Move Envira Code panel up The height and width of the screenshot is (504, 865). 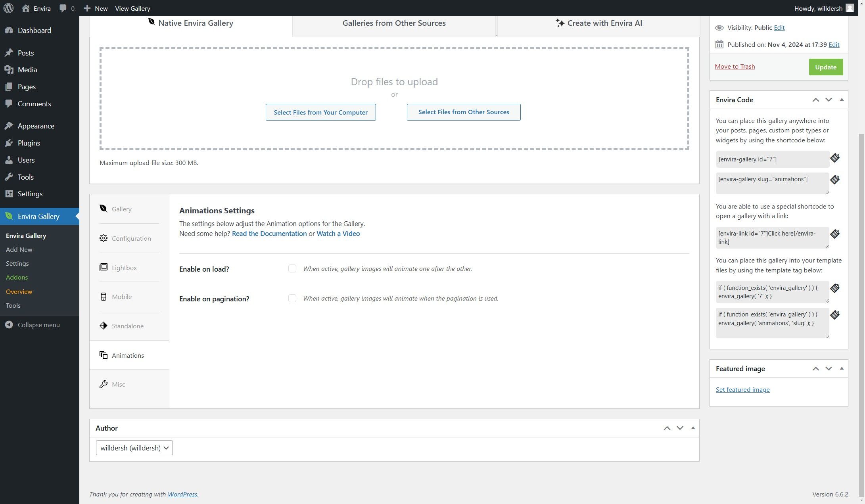coord(815,100)
